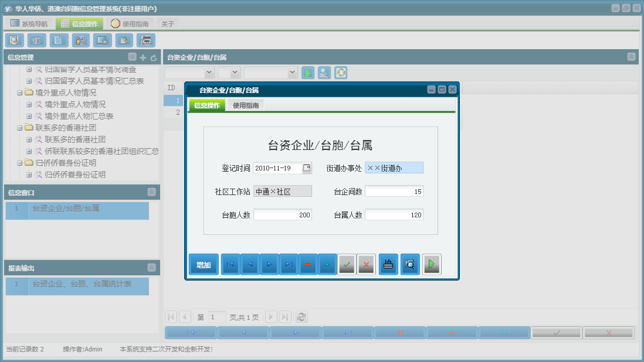Select row 2 in the ID grid

pos(174,112)
